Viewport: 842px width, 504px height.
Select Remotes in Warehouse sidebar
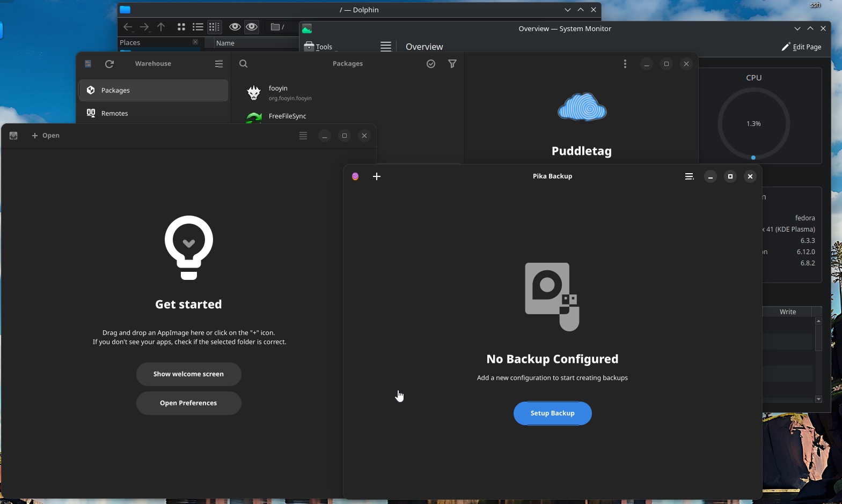[153, 113]
